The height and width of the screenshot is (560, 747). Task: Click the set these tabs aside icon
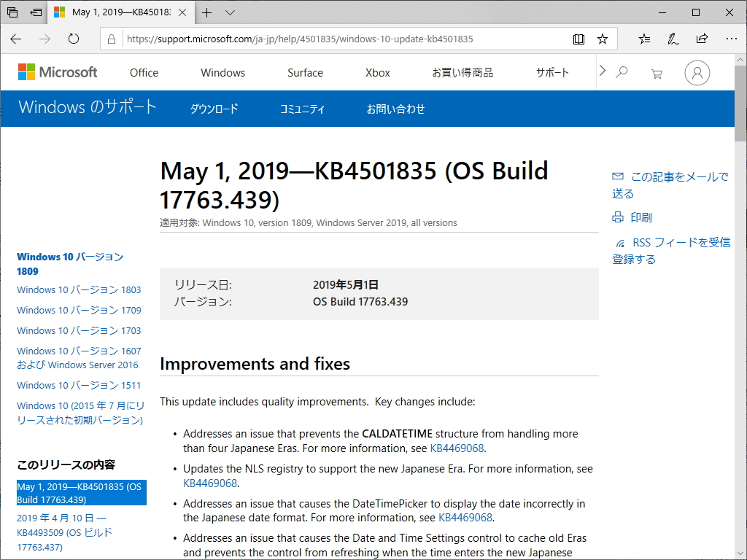click(x=36, y=12)
